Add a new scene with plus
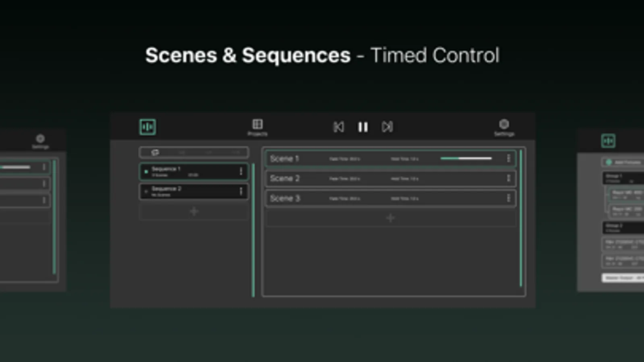 pos(390,218)
